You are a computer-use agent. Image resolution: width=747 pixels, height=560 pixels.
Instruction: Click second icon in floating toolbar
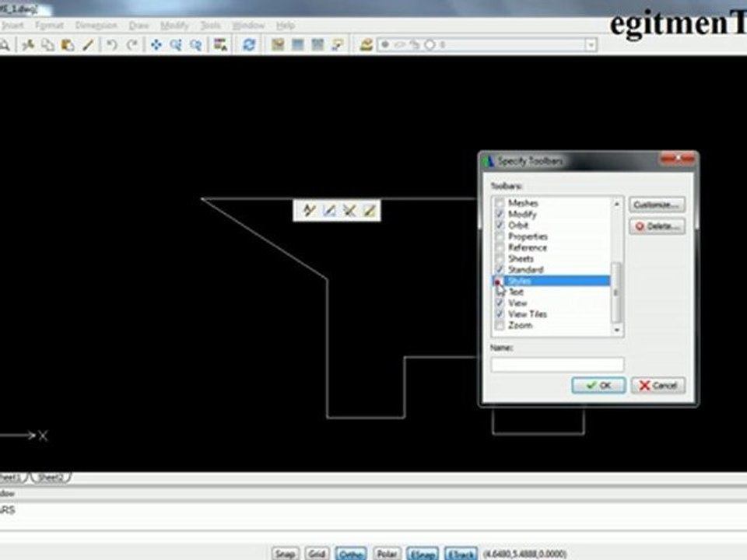pos(329,210)
